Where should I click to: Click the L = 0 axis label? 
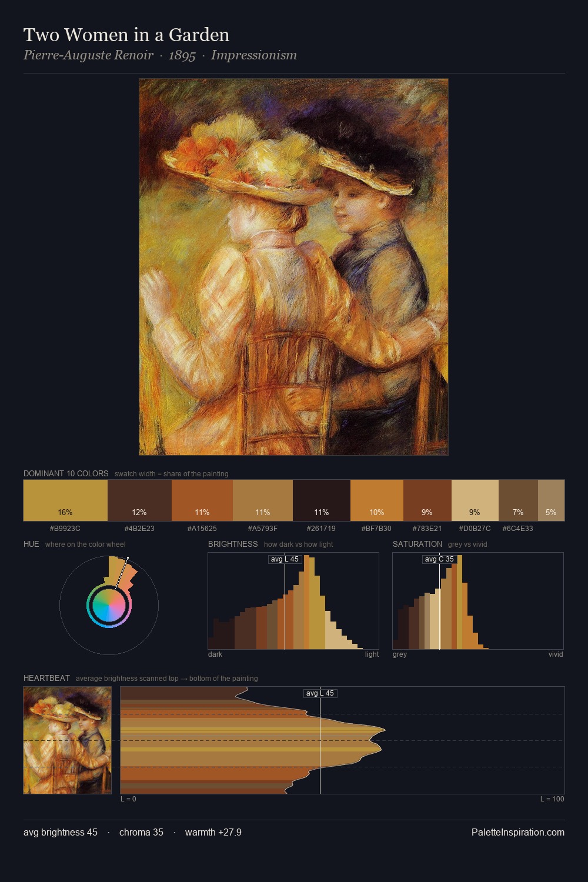click(x=128, y=799)
